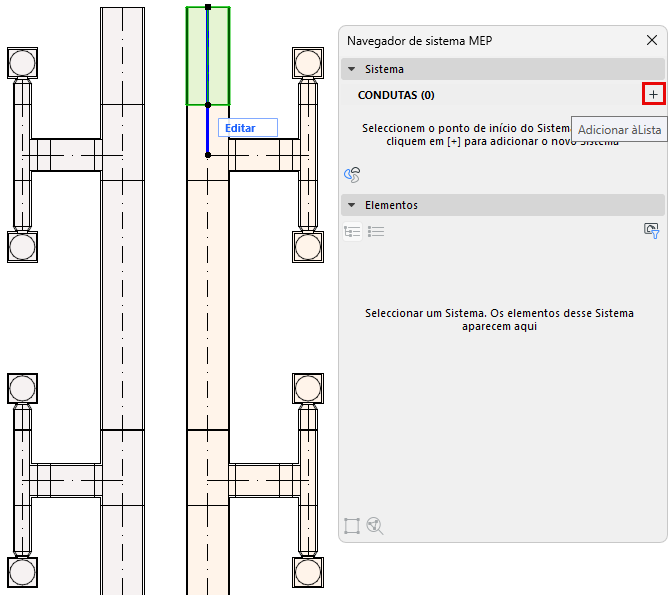This screenshot has height=595, width=670.
Task: Open the element filter icon
Action: [652, 231]
